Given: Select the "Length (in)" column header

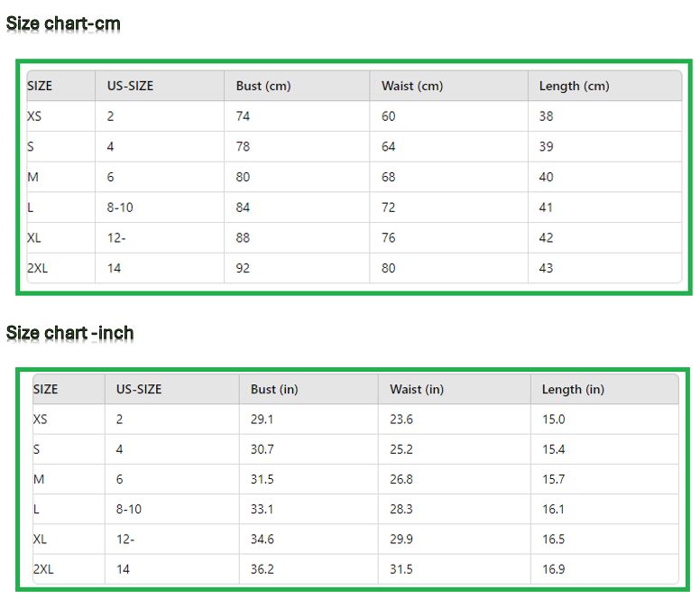Looking at the screenshot, I should [x=573, y=389].
